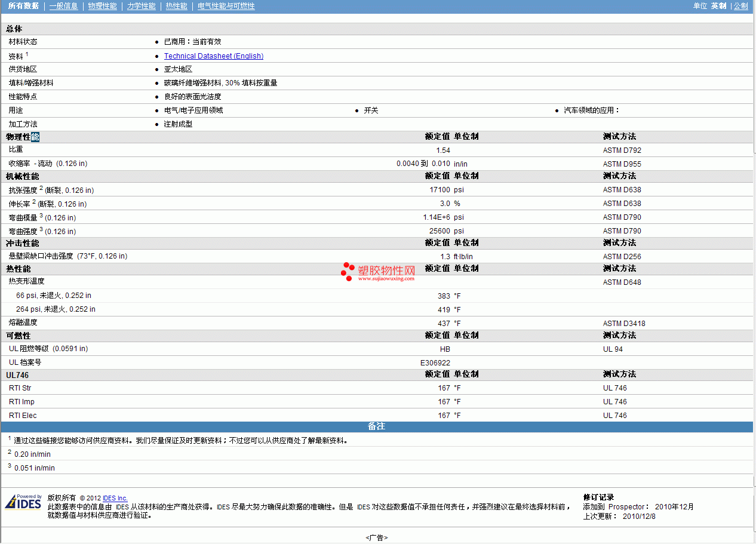Click the 物理性能 section heading in the table
This screenshot has width=756, height=544.
click(22, 137)
